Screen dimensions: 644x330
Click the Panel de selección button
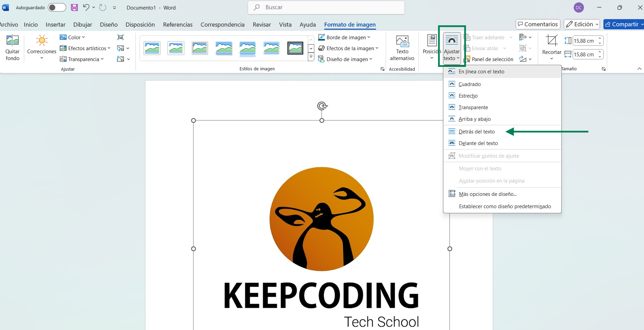[491, 59]
